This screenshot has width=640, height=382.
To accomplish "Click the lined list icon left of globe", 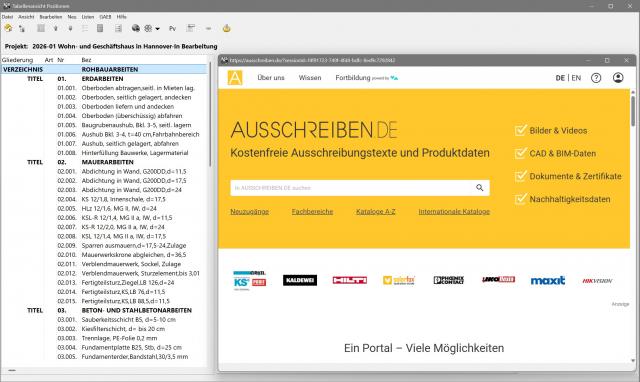I will [x=118, y=28].
